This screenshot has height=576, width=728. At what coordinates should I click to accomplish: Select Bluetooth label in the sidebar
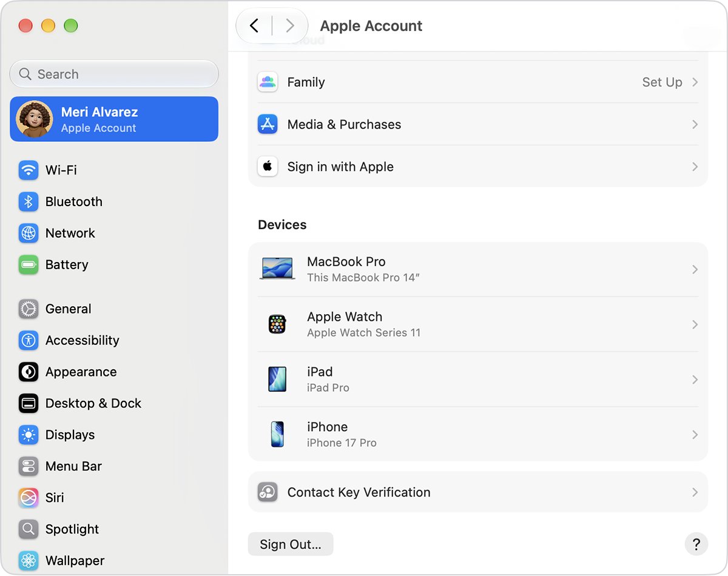click(74, 202)
